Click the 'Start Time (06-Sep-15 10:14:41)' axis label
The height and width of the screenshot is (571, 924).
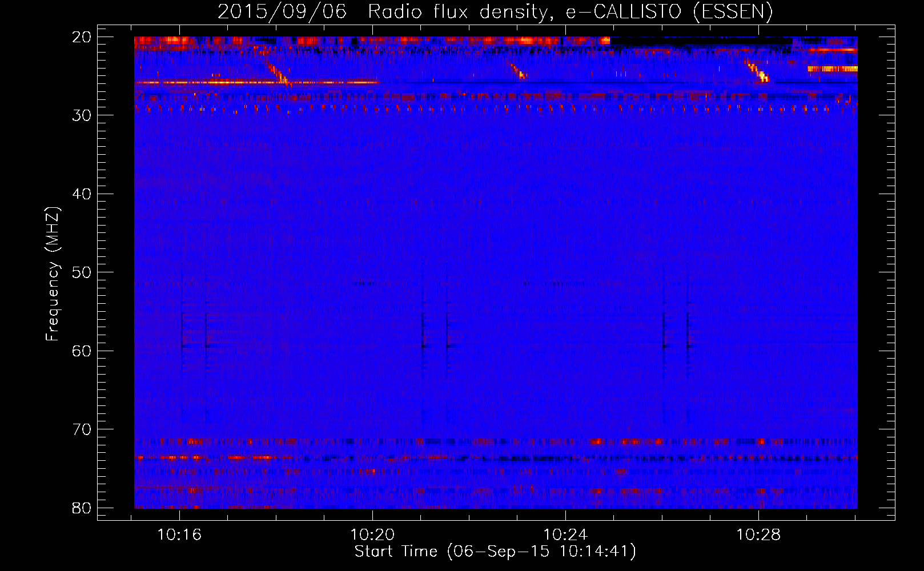pos(495,552)
